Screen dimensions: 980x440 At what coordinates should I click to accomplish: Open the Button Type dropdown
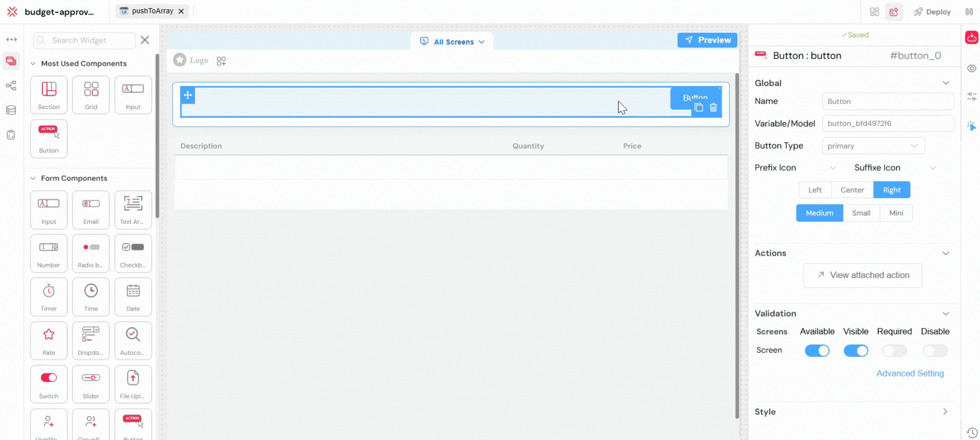[x=873, y=146]
